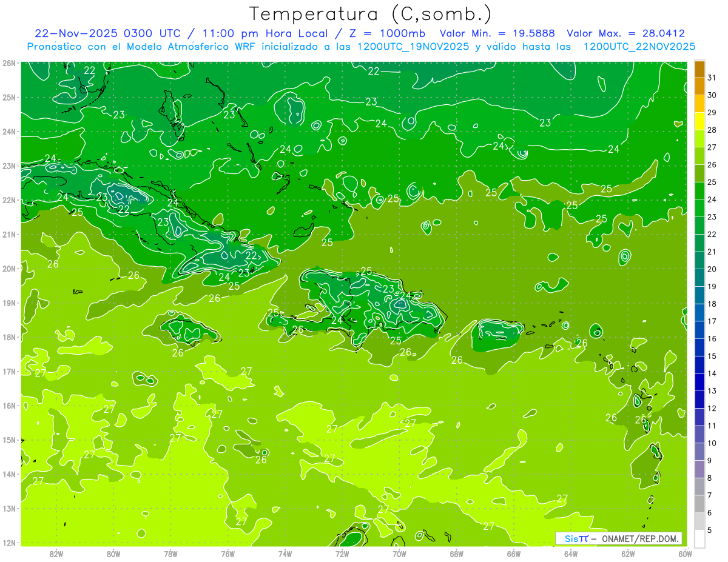
Task: Click the 68W longitude axis label
Action: click(456, 554)
